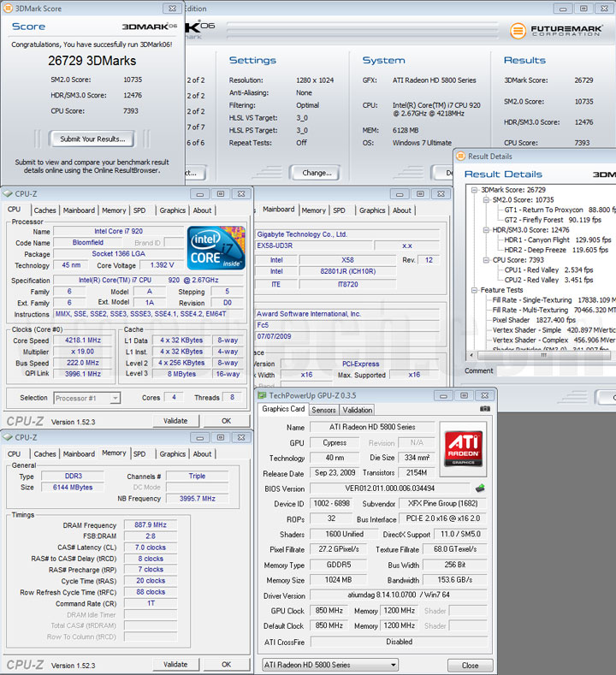This screenshot has height=675, width=616.
Task: Click Submit Your Results button
Action: point(92,139)
